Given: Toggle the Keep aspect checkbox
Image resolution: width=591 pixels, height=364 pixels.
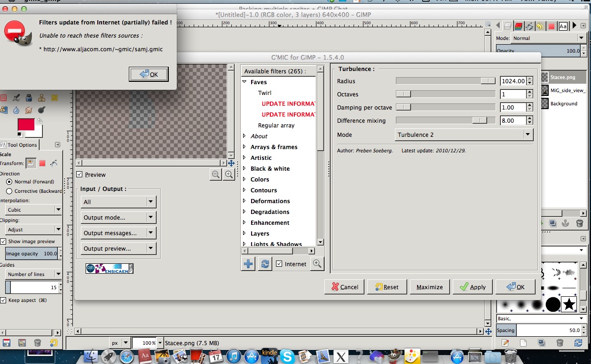Looking at the screenshot, I should coord(3,300).
